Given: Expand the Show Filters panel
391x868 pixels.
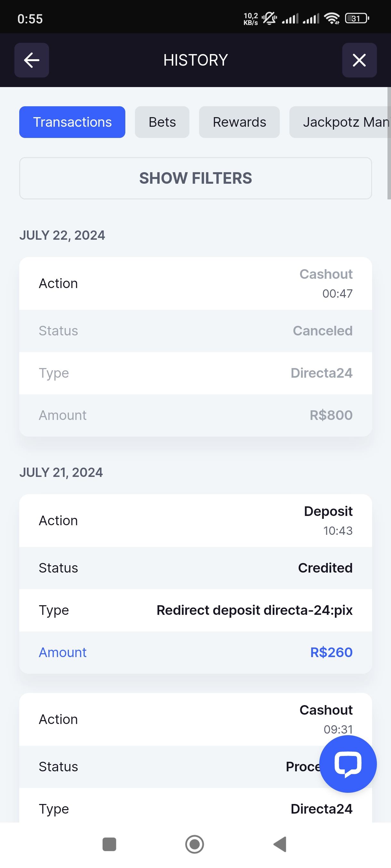Looking at the screenshot, I should [x=195, y=178].
